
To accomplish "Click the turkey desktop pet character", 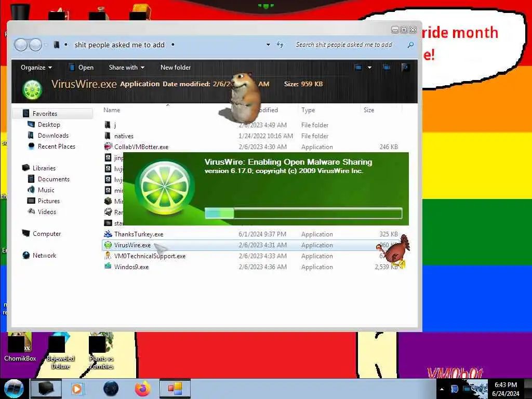I will tap(394, 251).
